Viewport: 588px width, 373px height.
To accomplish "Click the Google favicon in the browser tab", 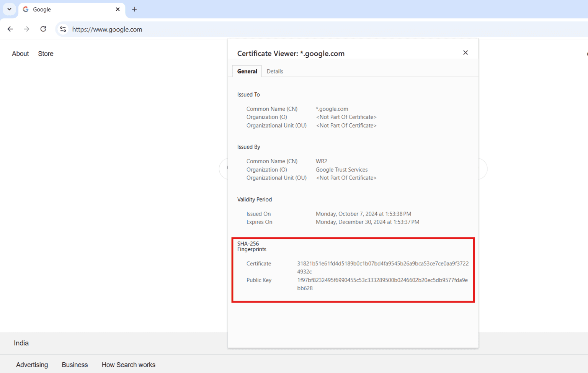I will pyautogui.click(x=25, y=9).
